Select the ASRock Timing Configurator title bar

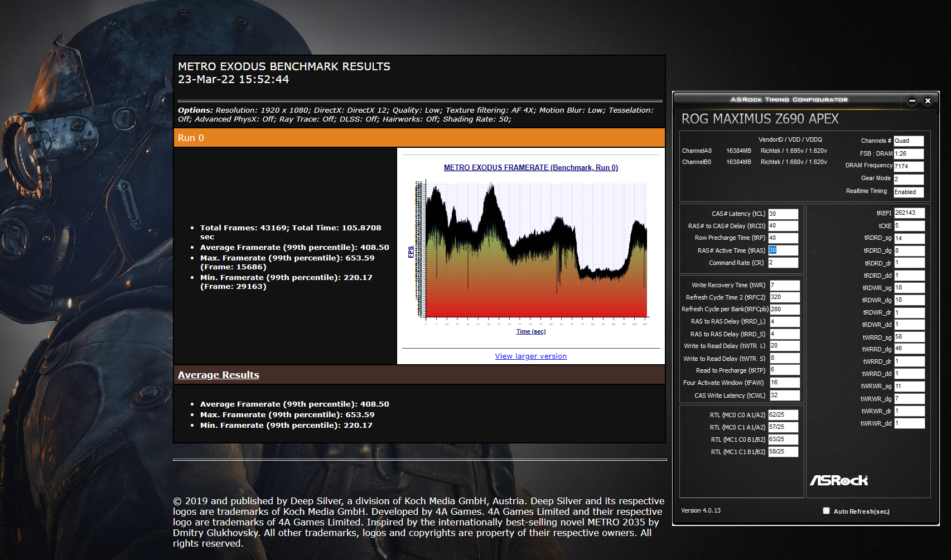[x=789, y=100]
